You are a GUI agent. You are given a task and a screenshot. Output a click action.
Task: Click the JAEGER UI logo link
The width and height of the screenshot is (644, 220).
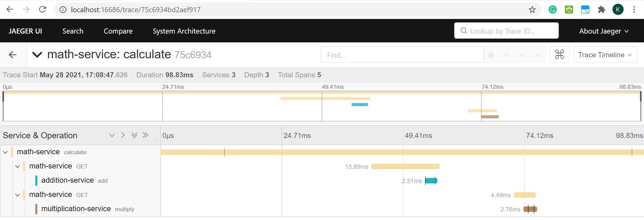point(25,31)
